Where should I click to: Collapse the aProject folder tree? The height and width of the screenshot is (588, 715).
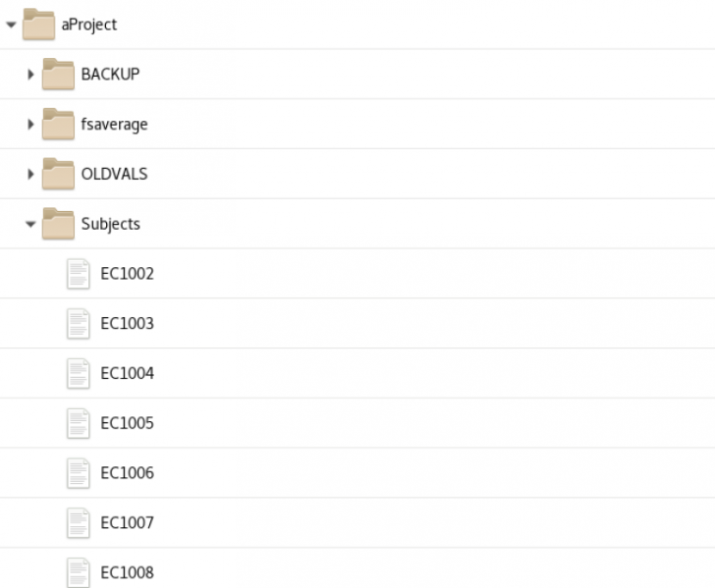pyautogui.click(x=11, y=25)
